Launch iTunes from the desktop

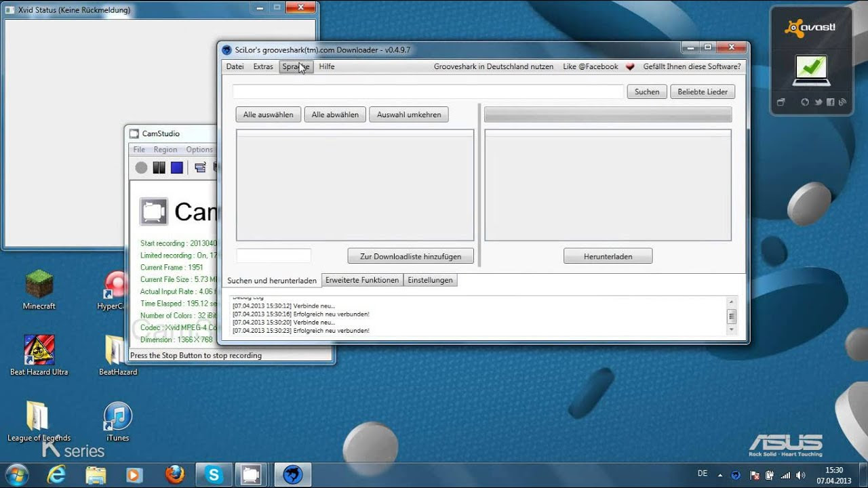point(117,421)
